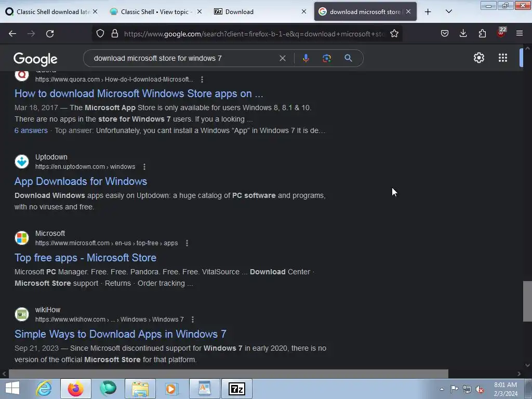The image size is (532, 399).
Task: Open the Windows Start button
Action: 12,389
